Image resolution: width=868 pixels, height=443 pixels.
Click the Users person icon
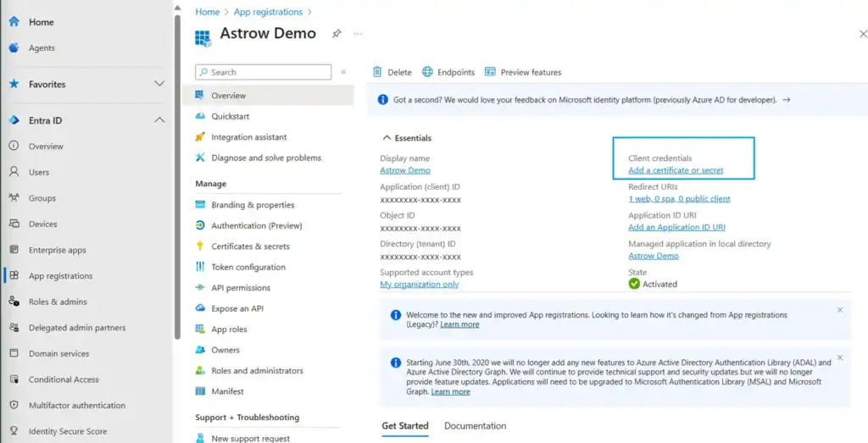[14, 172]
